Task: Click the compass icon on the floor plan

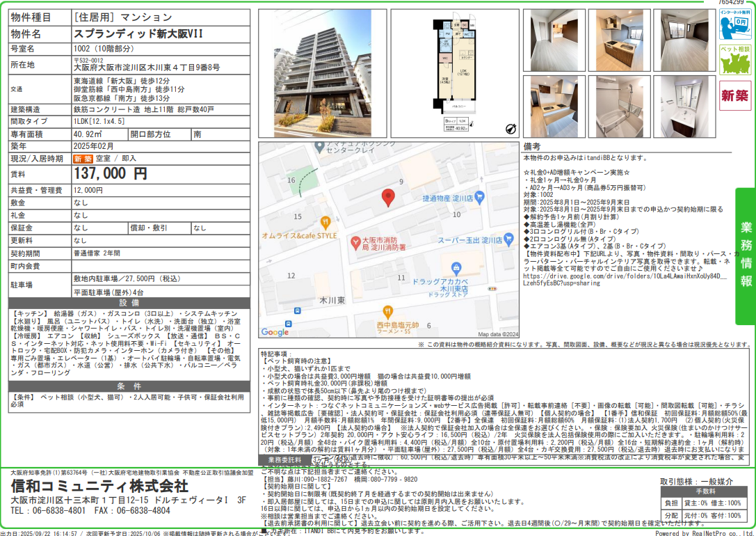Action: click(x=510, y=127)
